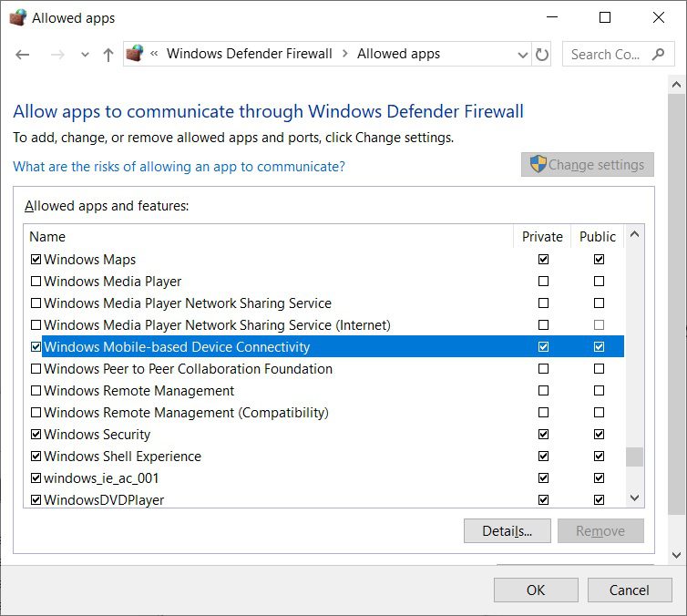The image size is (687, 616).
Task: Select Windows Defender Firewall breadcrumb
Action: tap(249, 54)
